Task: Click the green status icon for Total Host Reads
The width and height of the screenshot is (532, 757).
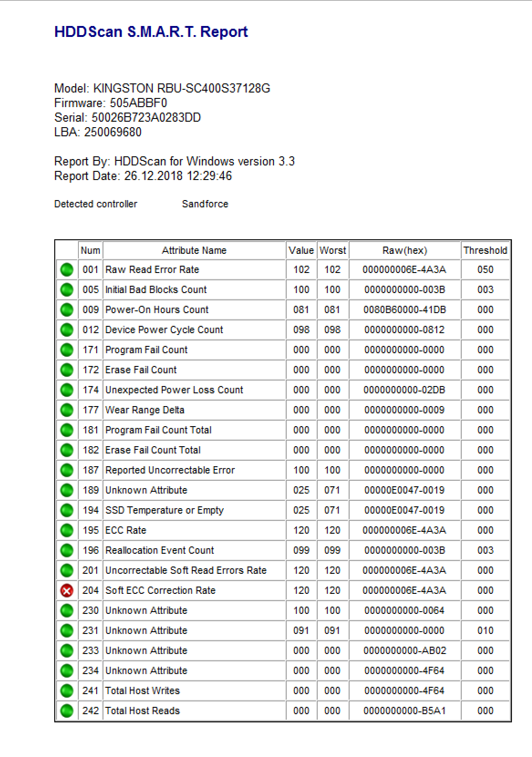Action: (67, 711)
